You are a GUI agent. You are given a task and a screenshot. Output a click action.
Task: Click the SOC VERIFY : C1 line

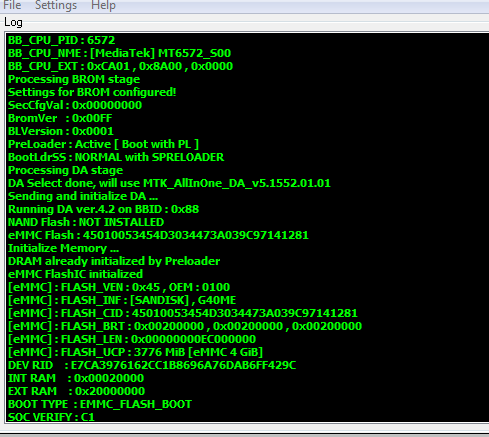click(x=51, y=417)
